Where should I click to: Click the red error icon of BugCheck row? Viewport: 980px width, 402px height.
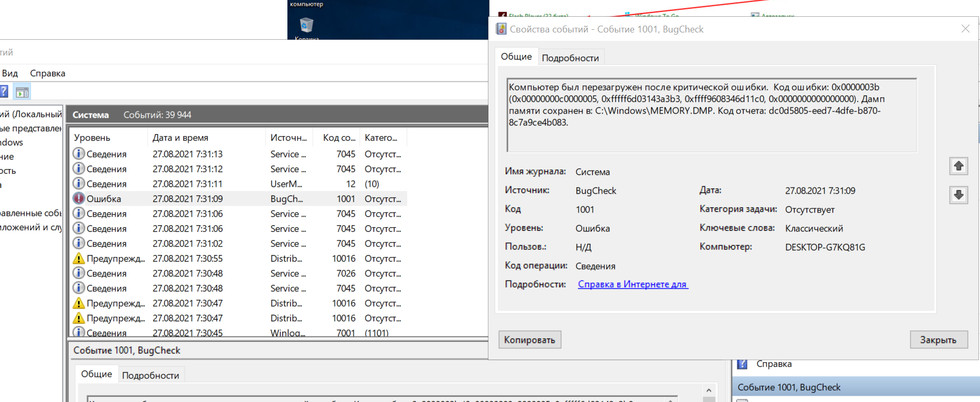tap(79, 199)
